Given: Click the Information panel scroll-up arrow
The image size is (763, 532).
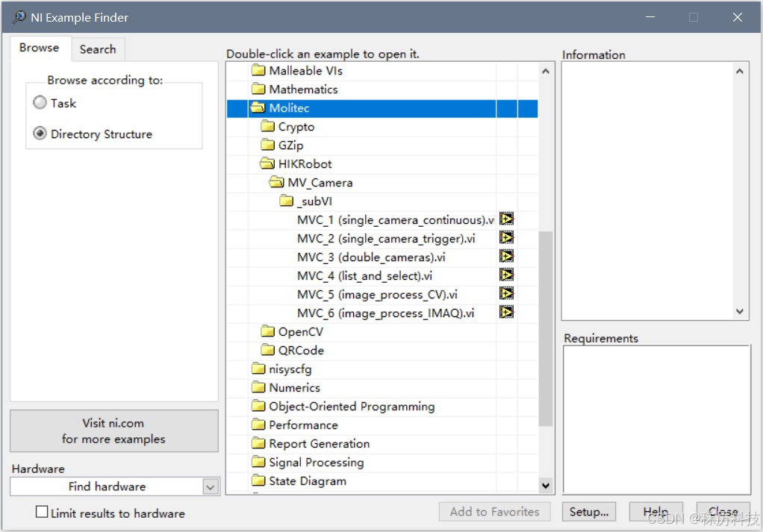Looking at the screenshot, I should (x=740, y=72).
